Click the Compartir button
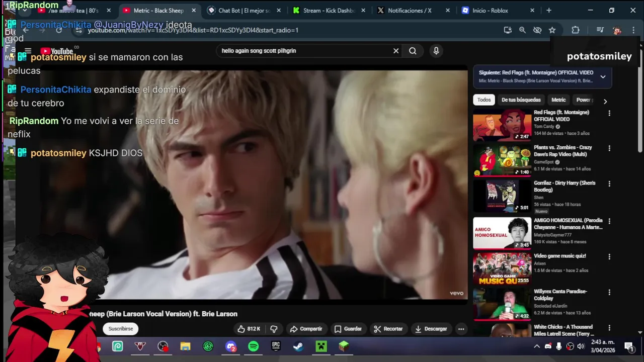644x362 pixels. tap(306, 329)
